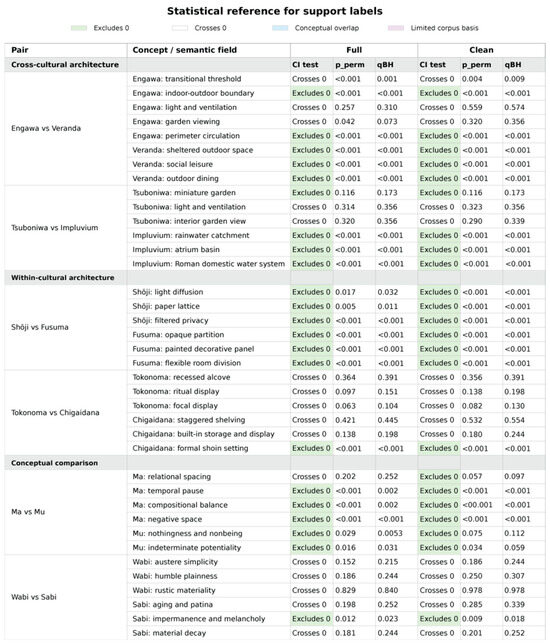Click the 'Tokonoma vs Chigaidana' pair cell
The height and width of the screenshot is (644, 550).
pyautogui.click(x=66, y=413)
